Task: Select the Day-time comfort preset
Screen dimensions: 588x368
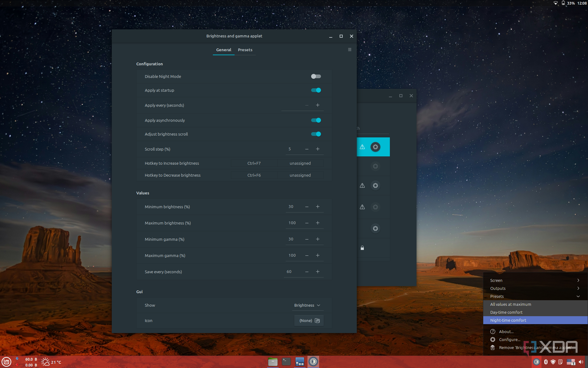Action: point(506,312)
